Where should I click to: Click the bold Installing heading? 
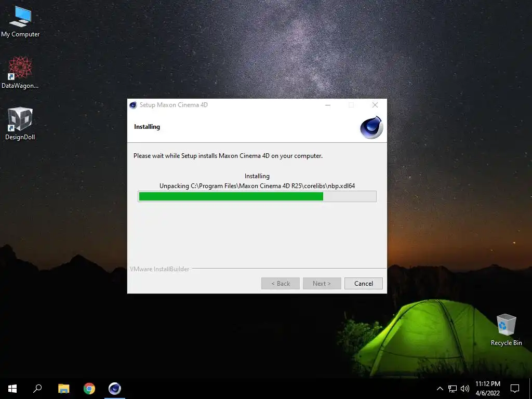point(147,127)
